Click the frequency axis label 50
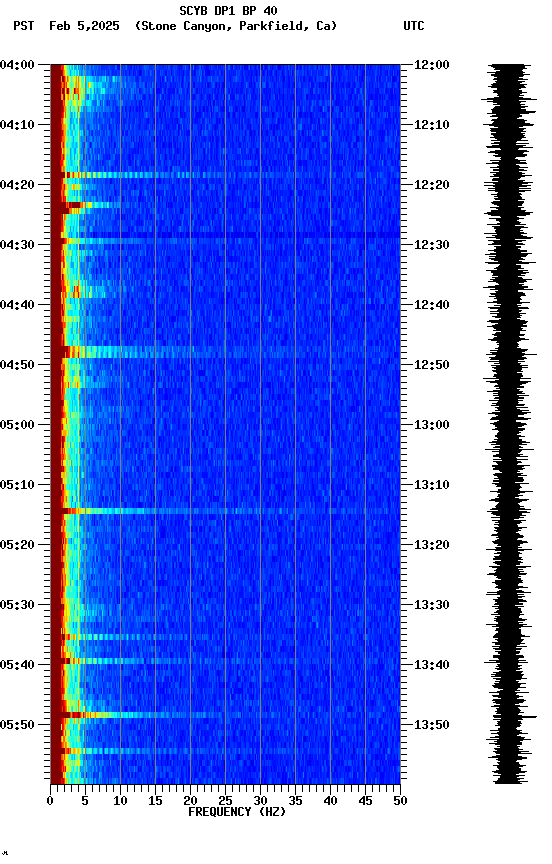Screen dimensions: 552x864 click(401, 801)
